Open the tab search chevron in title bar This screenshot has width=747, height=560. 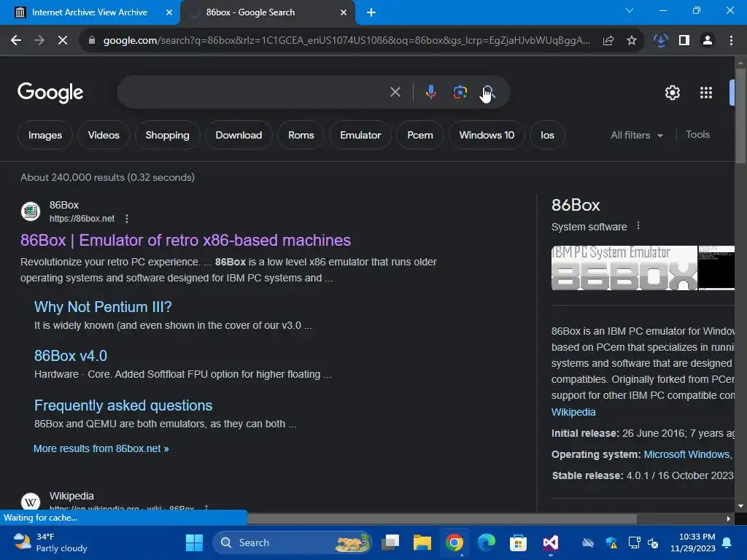coord(630,10)
